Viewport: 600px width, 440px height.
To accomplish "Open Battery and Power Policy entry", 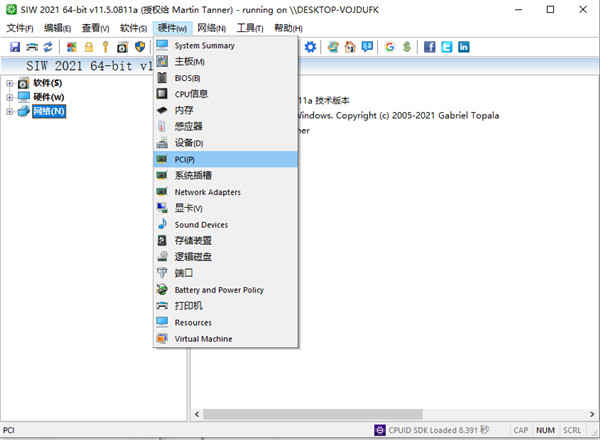I will (x=225, y=290).
